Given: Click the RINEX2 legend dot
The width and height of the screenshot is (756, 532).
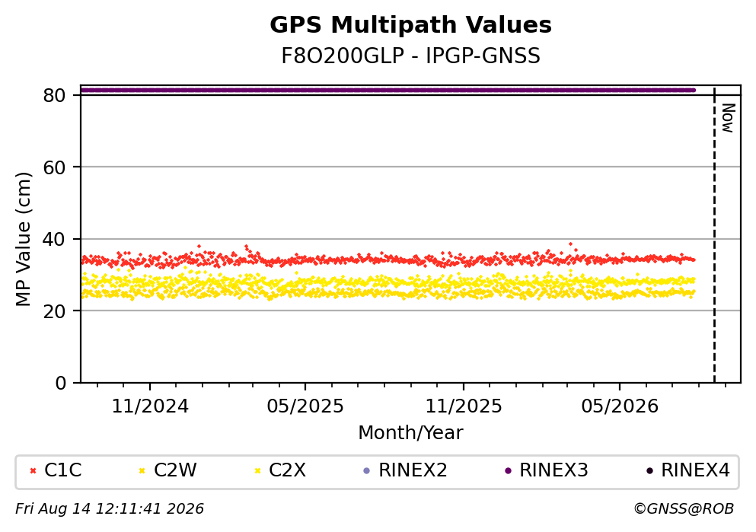Looking at the screenshot, I should pyautogui.click(x=366, y=471).
